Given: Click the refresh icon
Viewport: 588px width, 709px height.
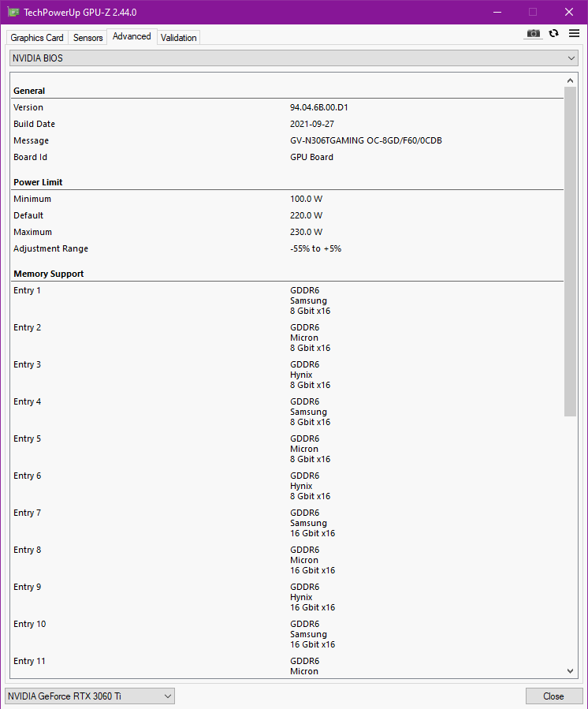Looking at the screenshot, I should click(554, 33).
